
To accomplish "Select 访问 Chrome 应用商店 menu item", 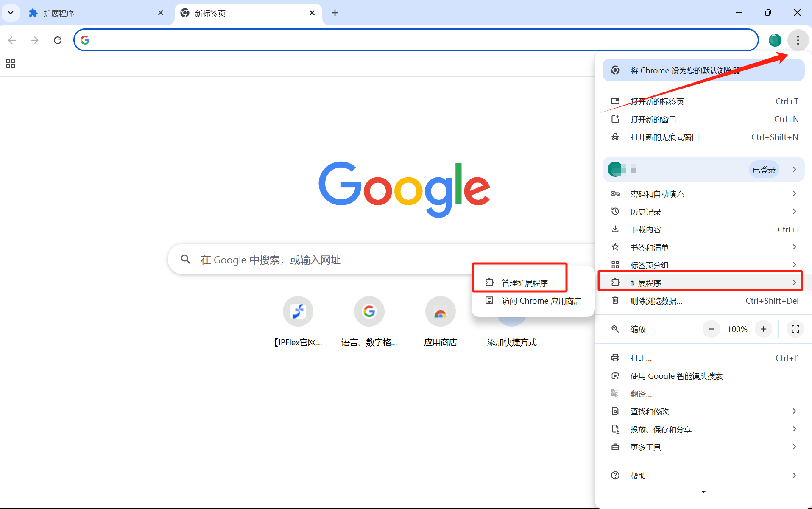I will tap(541, 301).
